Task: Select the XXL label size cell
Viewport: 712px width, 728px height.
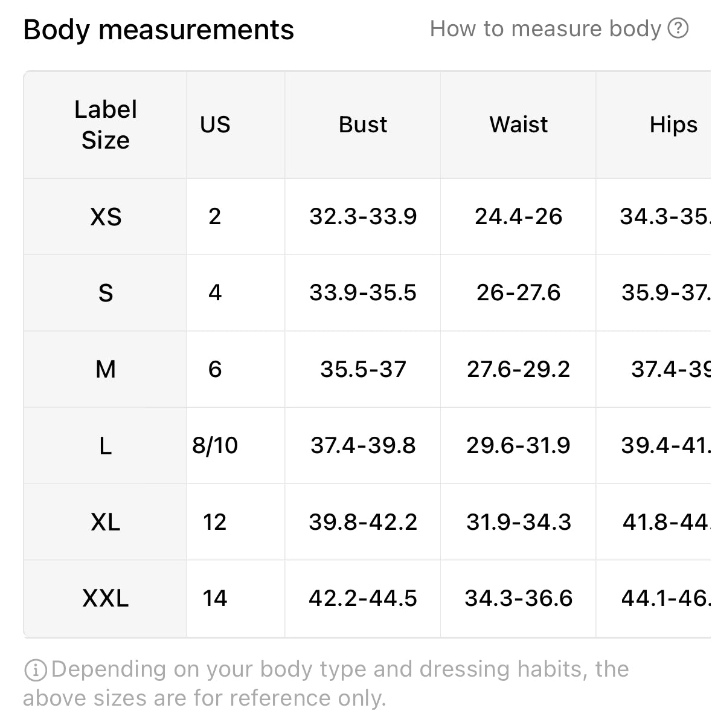Action: tap(106, 598)
